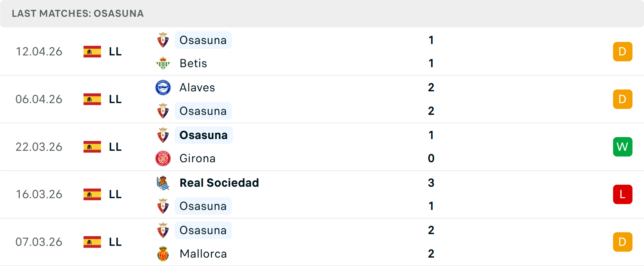Click the red L badge for the Real Sociedad loss
644x266 pixels.
(623, 194)
